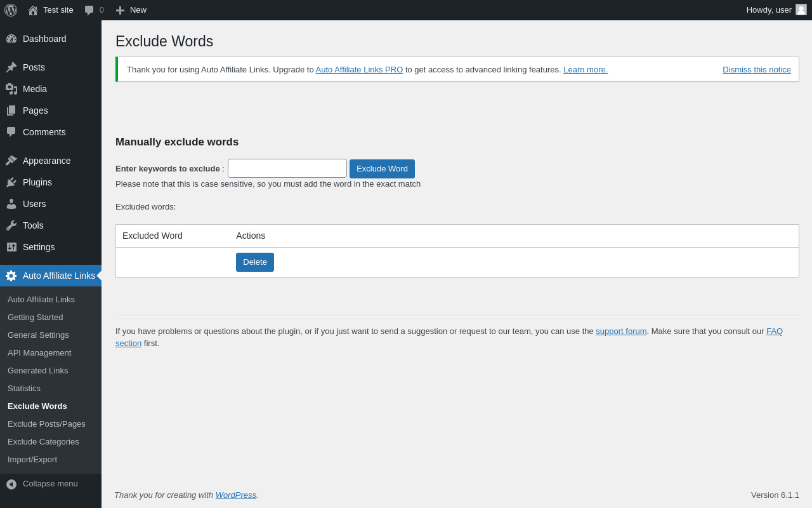Select the Plugins plug icon
Viewport: 812px width, 508px height.
pos(11,182)
